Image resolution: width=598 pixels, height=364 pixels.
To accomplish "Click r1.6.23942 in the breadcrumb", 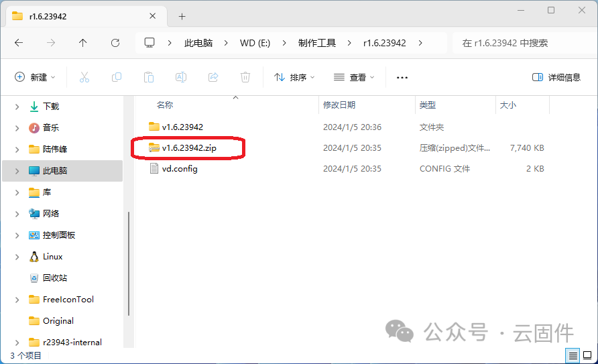I will click(x=384, y=43).
